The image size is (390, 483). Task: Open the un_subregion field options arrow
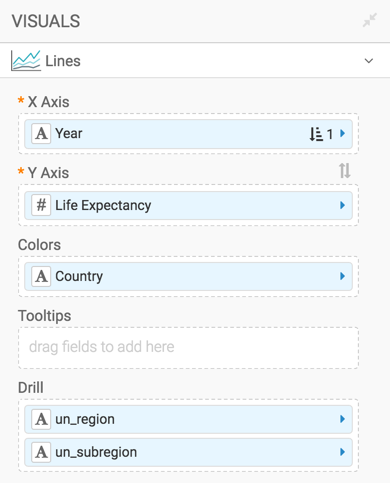coord(342,452)
